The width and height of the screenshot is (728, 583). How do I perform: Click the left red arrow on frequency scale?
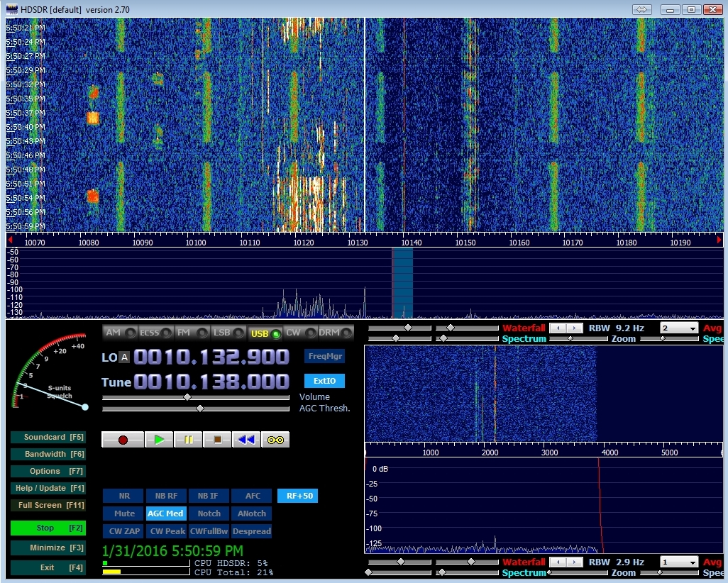(10, 240)
